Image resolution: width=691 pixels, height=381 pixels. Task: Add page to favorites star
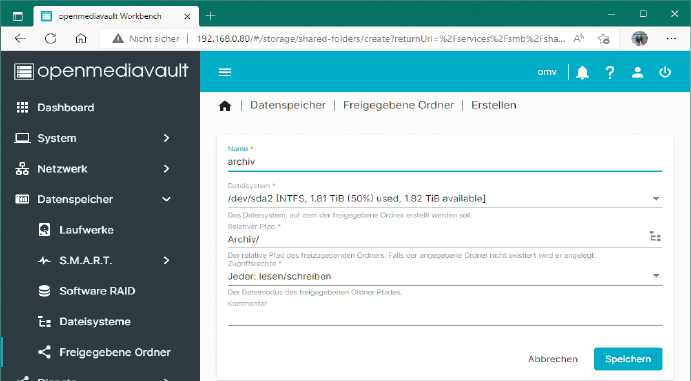603,39
